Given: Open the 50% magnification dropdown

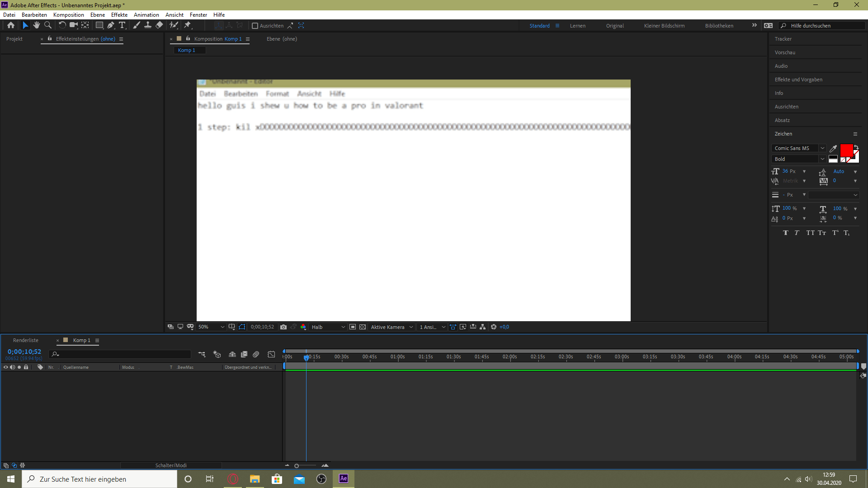Looking at the screenshot, I should [211, 327].
